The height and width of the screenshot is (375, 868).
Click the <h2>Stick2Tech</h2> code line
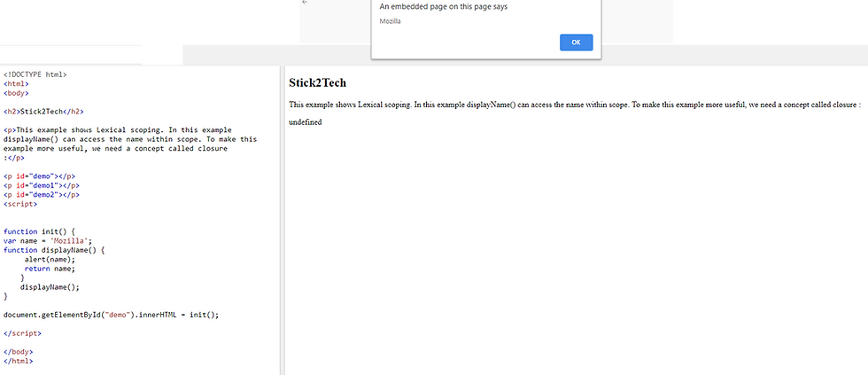43,112
